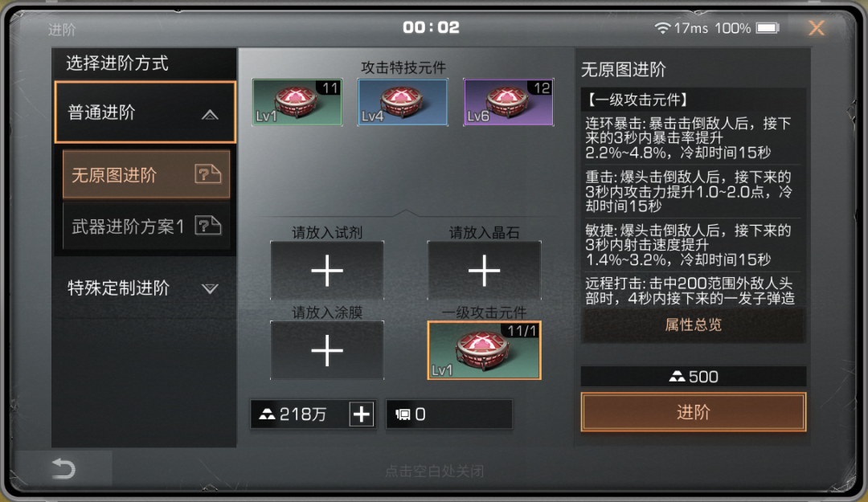The image size is (868, 502).
Task: Select the Lv4 blue attack component
Action: 403,102
